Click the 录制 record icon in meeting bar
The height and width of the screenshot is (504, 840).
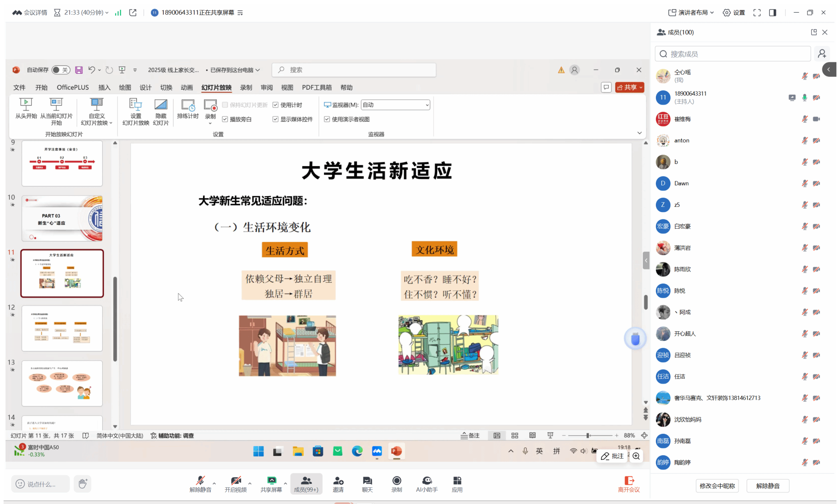[x=397, y=481]
